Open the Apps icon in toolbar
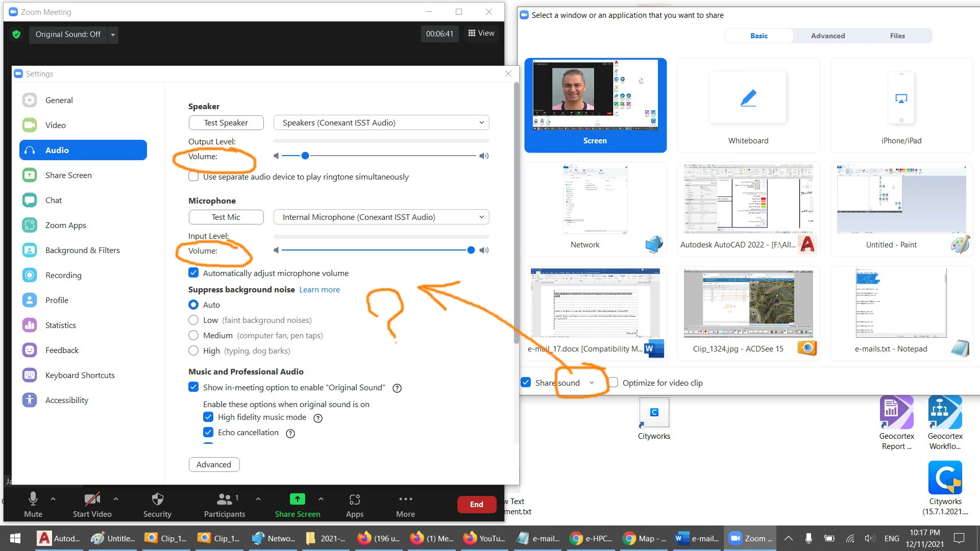 tap(354, 499)
